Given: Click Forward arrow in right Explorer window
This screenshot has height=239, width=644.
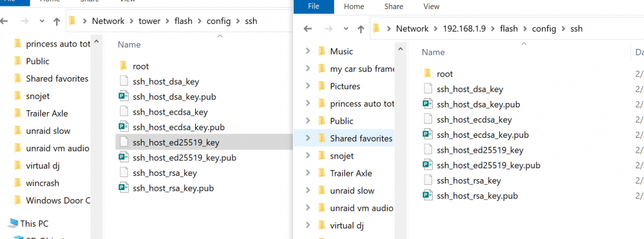Looking at the screenshot, I should tap(328, 29).
